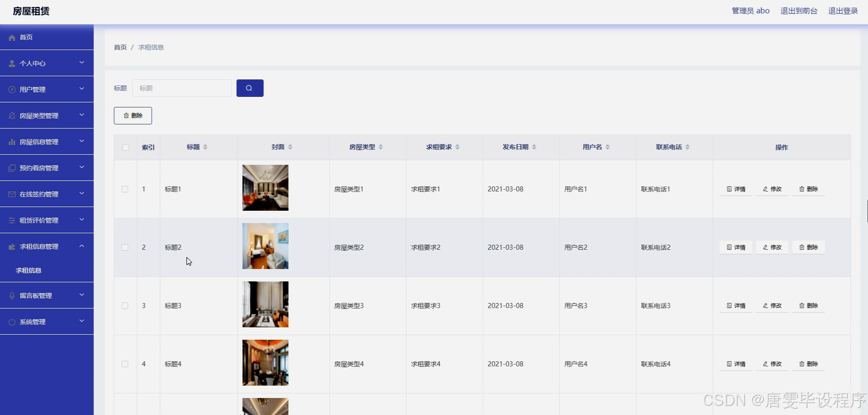Open 详情 for row 标题1
Screen dimensions: 868x415
point(736,189)
